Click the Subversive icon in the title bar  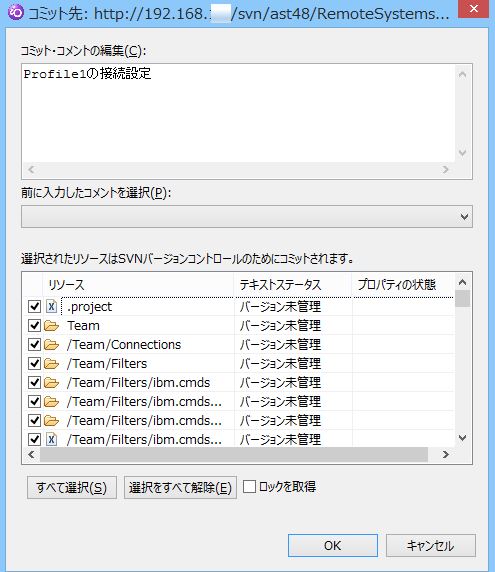point(15,13)
